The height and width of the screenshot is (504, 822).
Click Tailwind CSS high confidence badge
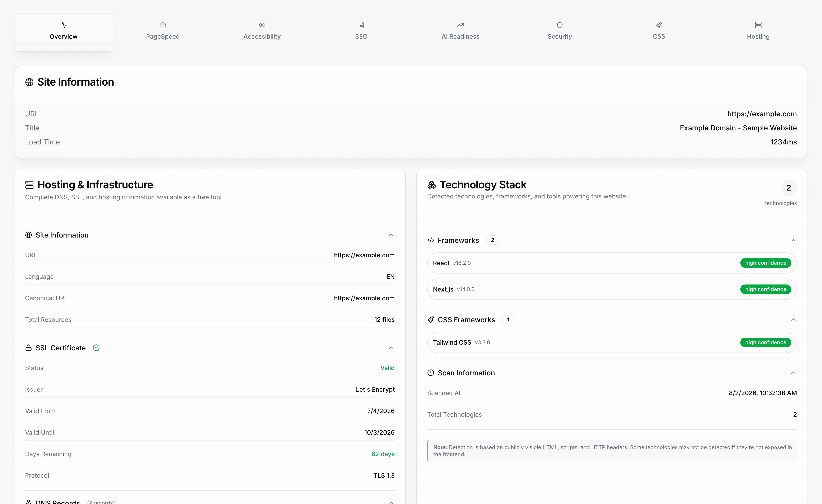click(x=765, y=342)
